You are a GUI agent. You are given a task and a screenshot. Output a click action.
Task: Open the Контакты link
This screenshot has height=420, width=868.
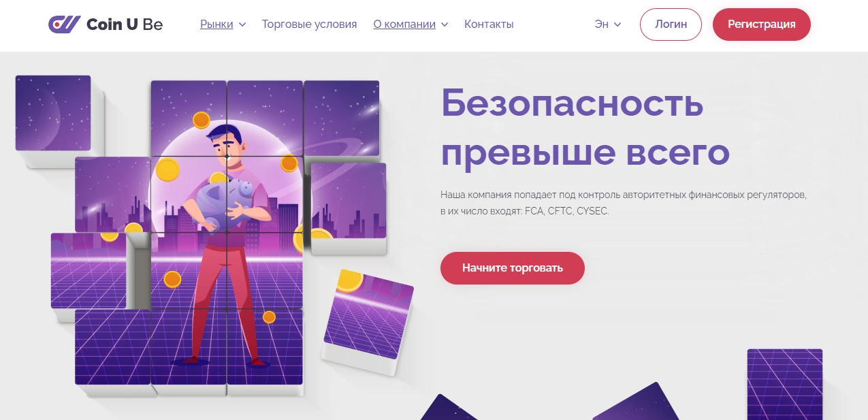click(489, 25)
